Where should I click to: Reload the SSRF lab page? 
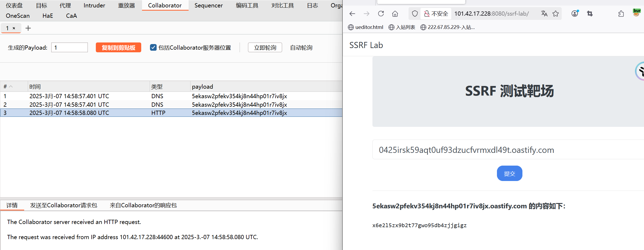[381, 14]
